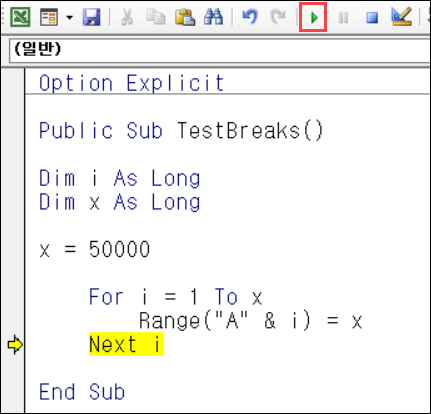Click the Cut scissors icon
The image size is (431, 414).
click(127, 17)
